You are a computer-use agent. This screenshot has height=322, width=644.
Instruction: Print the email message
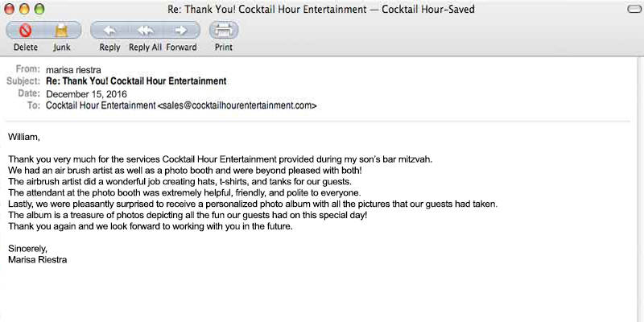[224, 31]
